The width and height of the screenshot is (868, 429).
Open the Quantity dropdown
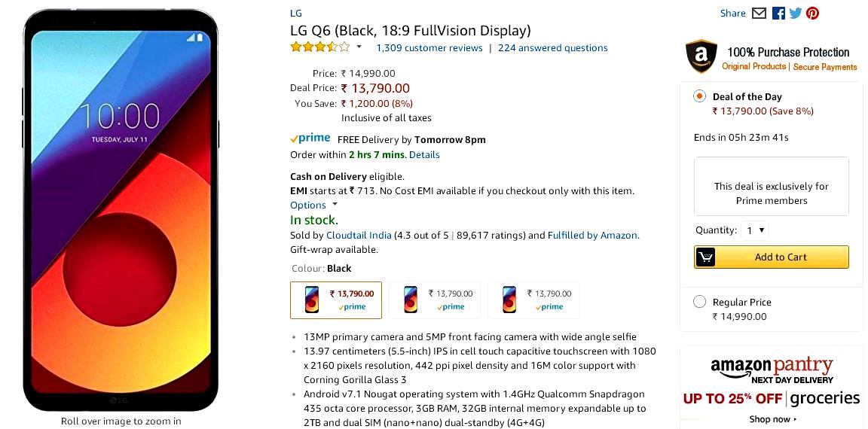click(754, 230)
